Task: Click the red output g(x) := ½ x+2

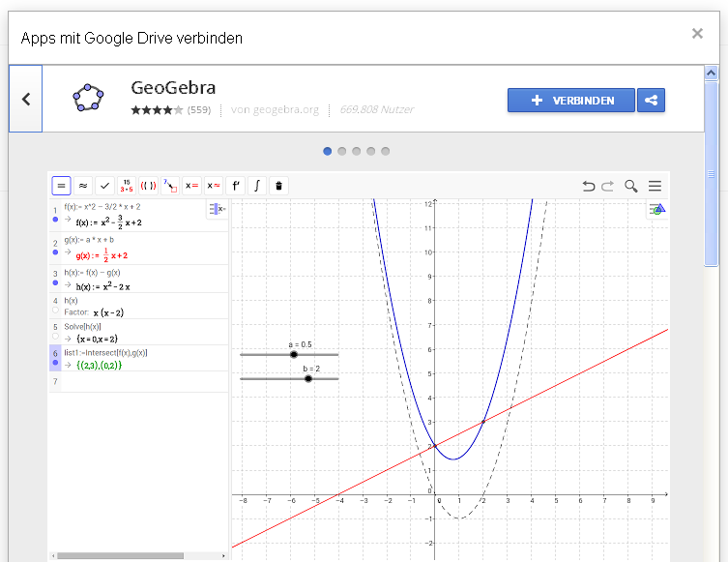Action: [x=102, y=255]
